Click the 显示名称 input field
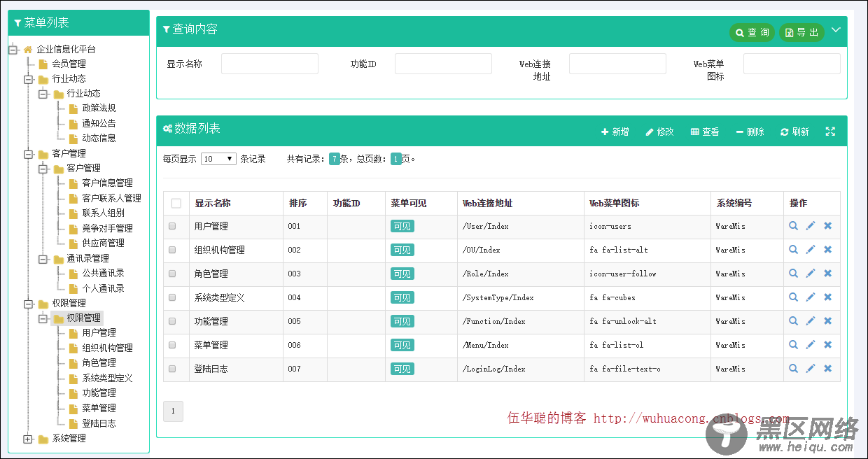Viewport: 868px width, 459px height. (x=269, y=64)
